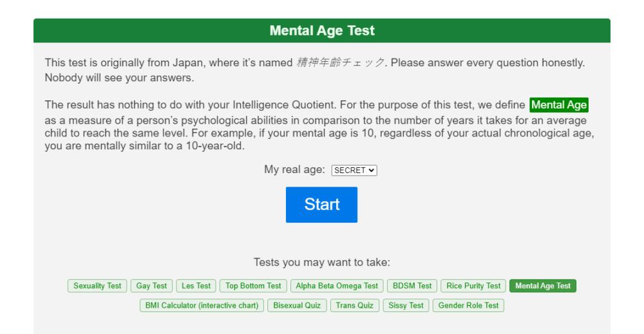Screen dimensions: 644x334
Task: Open the Gay Test link
Action: click(151, 286)
